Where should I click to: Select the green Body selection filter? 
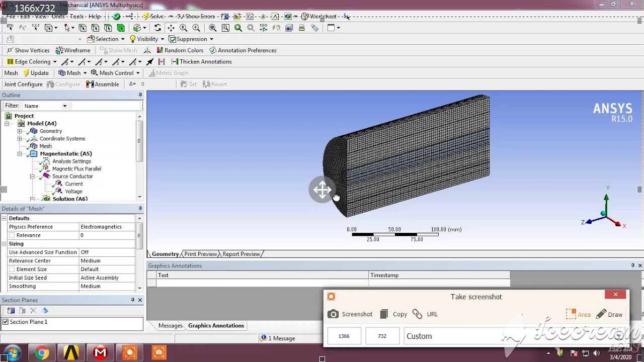[x=121, y=28]
